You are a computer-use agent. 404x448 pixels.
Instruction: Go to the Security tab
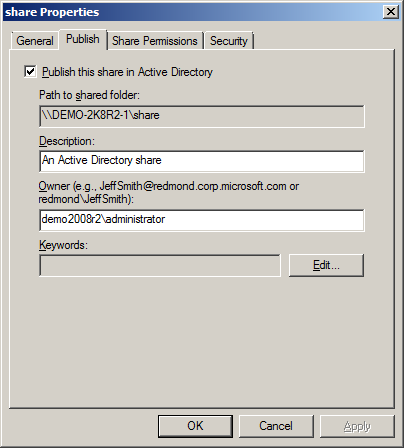[229, 41]
